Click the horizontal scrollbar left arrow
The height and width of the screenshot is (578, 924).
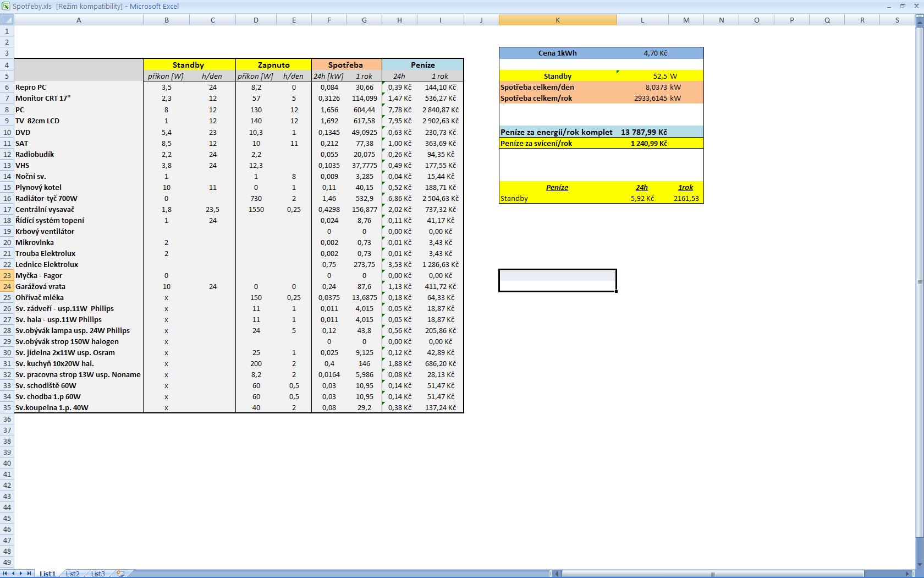coord(557,574)
